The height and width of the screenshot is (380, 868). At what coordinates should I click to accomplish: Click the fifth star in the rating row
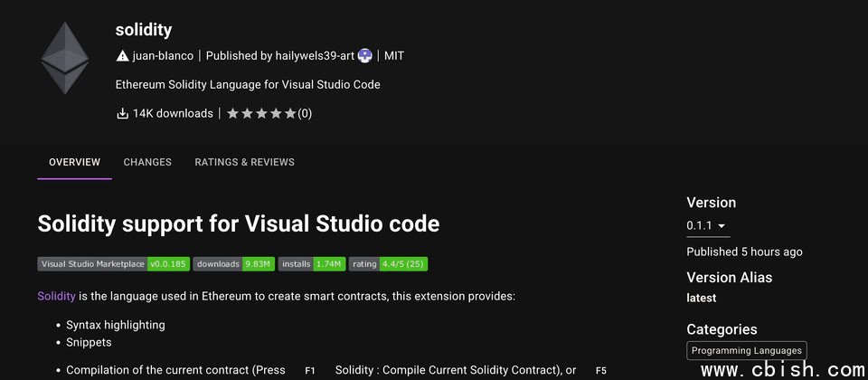click(290, 114)
